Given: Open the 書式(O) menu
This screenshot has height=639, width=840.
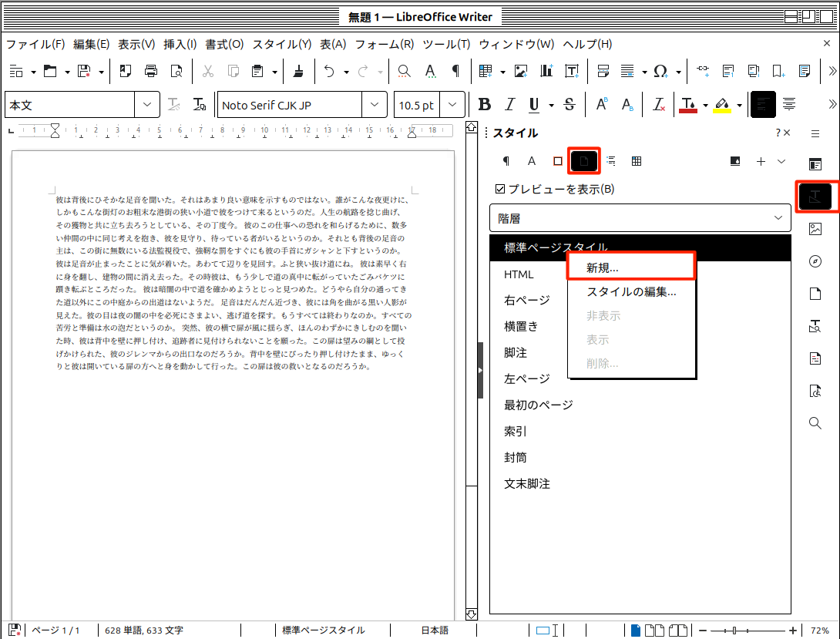Looking at the screenshot, I should click(x=224, y=44).
